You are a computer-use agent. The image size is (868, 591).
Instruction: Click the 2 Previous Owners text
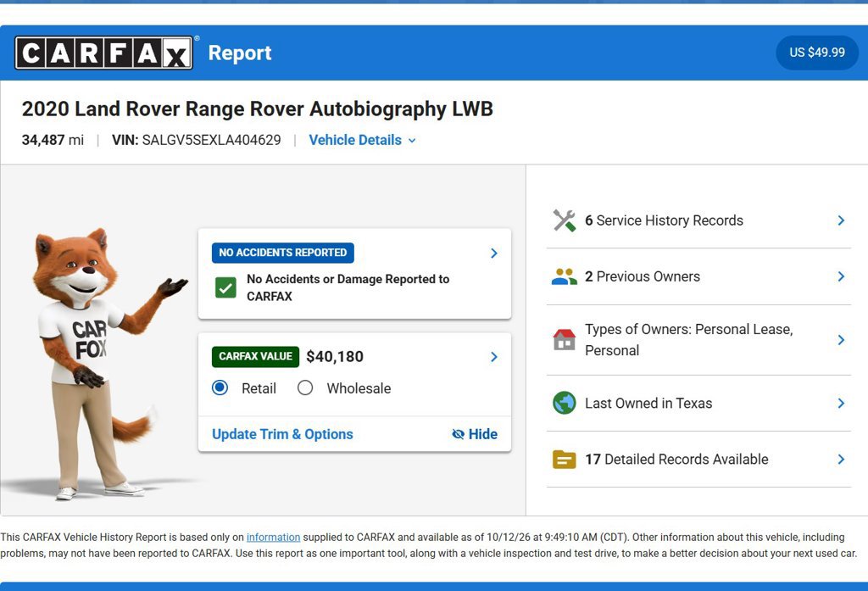[x=643, y=276]
